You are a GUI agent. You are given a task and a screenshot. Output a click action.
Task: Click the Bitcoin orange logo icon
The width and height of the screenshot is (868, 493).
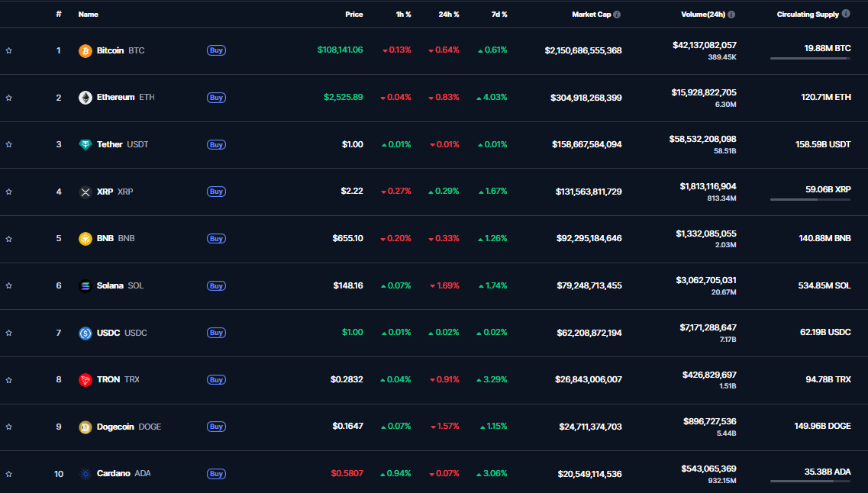(86, 51)
